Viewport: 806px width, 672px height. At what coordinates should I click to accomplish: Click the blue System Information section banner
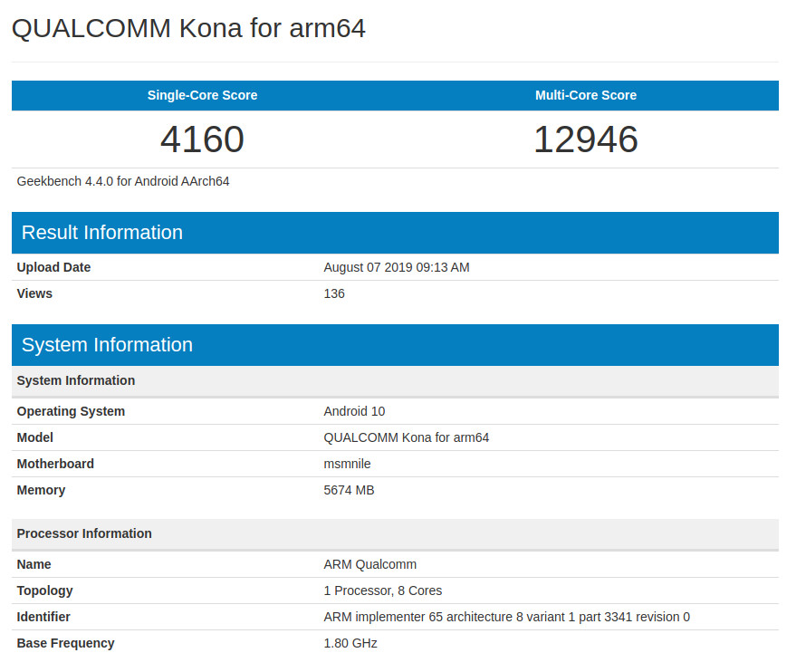107,345
